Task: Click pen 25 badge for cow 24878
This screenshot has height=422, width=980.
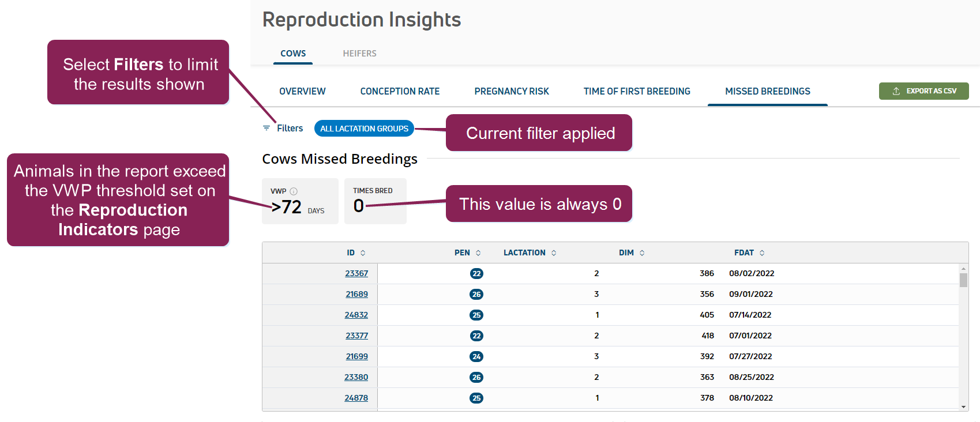Action: point(476,398)
